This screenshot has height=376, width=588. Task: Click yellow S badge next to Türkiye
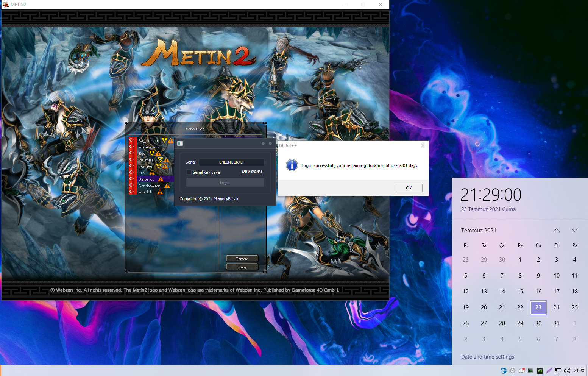point(159,166)
